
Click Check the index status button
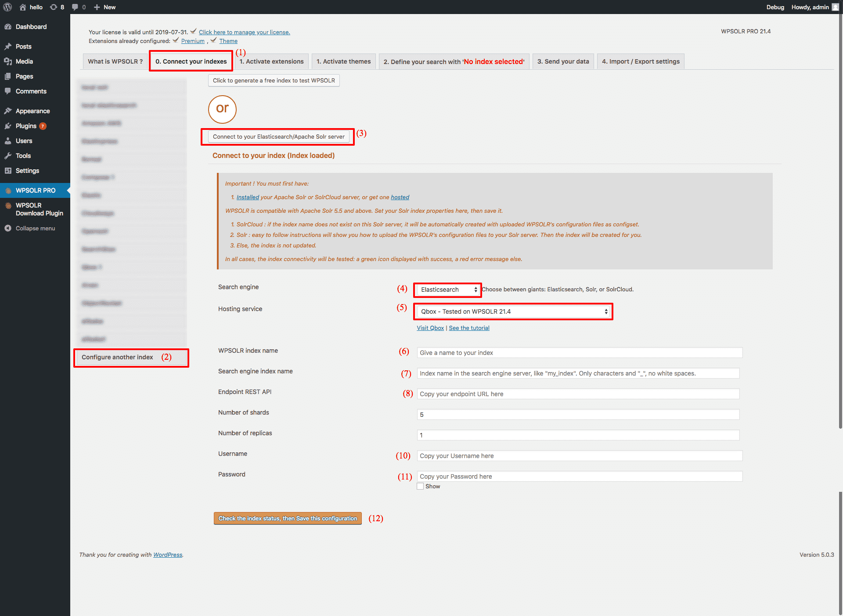(288, 519)
